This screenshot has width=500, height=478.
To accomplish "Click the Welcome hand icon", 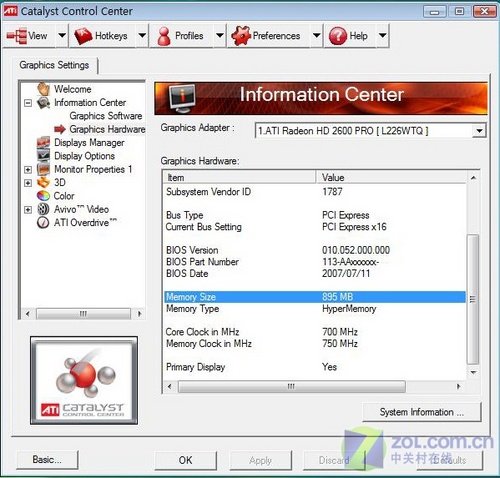I will 43,89.
